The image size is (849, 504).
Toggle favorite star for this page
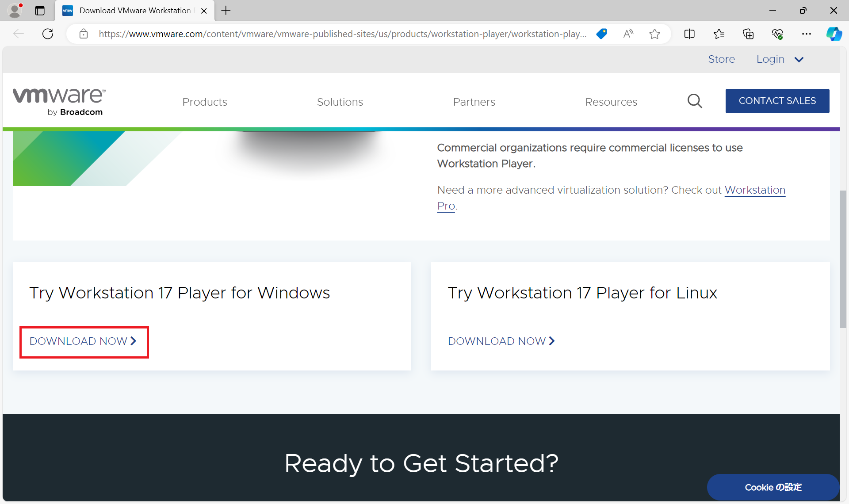tap(655, 34)
